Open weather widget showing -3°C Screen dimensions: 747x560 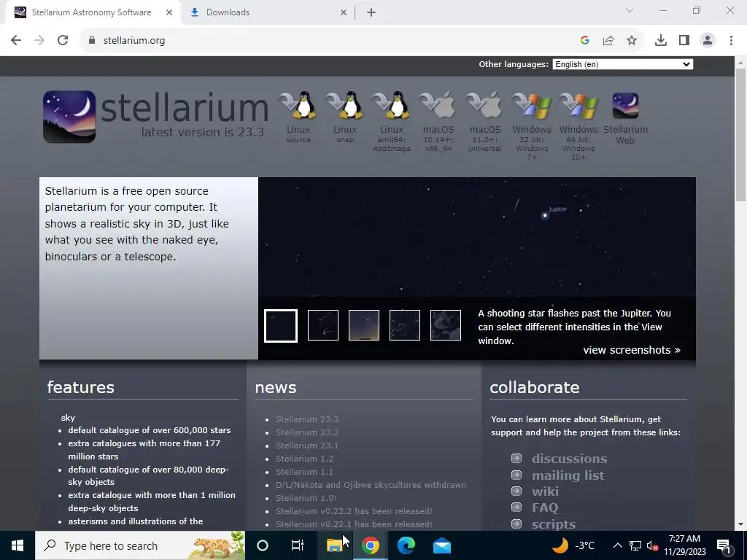click(573, 545)
